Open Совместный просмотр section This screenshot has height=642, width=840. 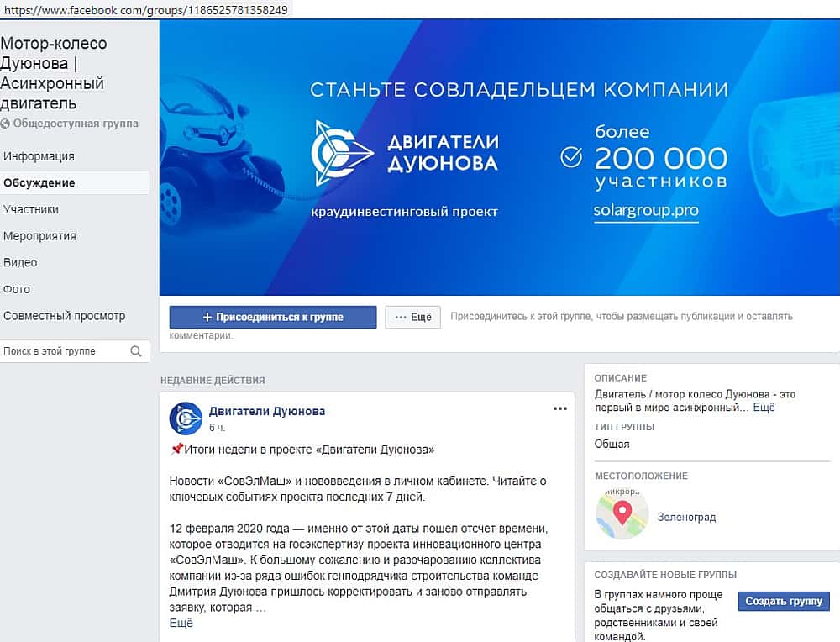(x=65, y=316)
